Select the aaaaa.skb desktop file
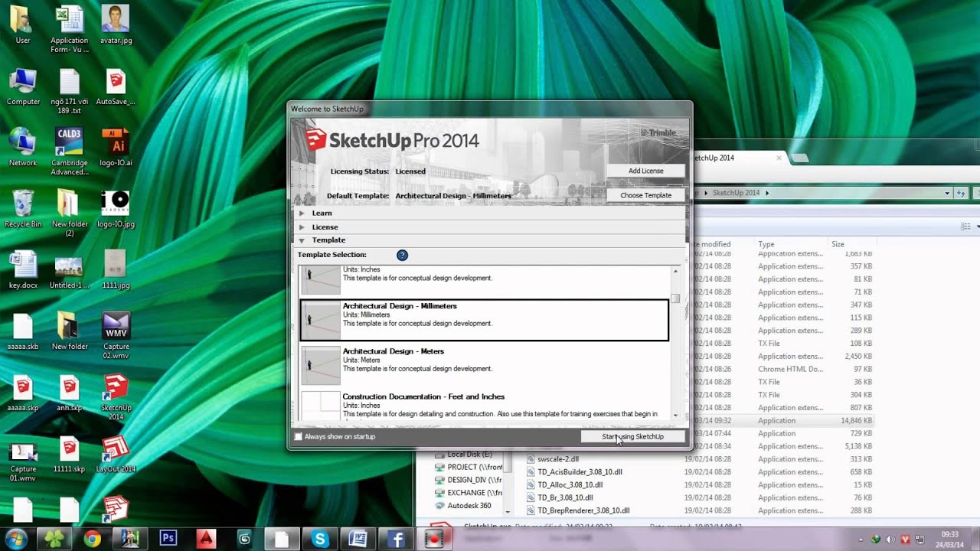This screenshot has width=980, height=551. pyautogui.click(x=23, y=331)
